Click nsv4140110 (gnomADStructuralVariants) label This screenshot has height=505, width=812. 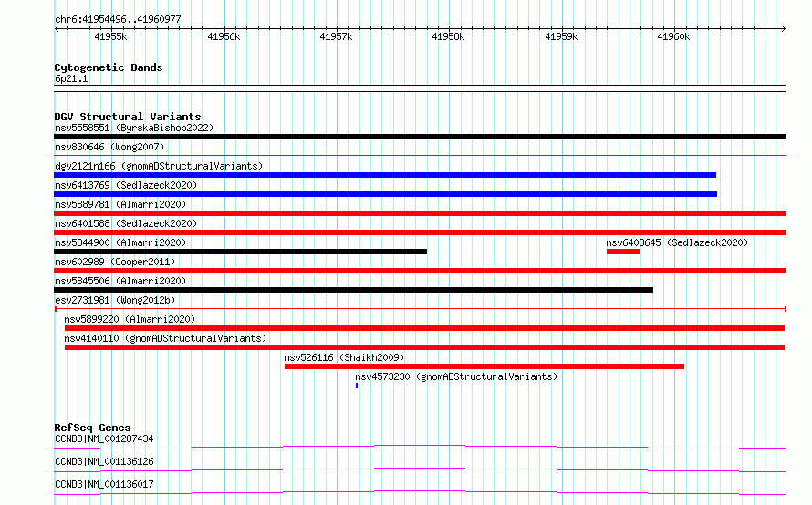tap(165, 338)
